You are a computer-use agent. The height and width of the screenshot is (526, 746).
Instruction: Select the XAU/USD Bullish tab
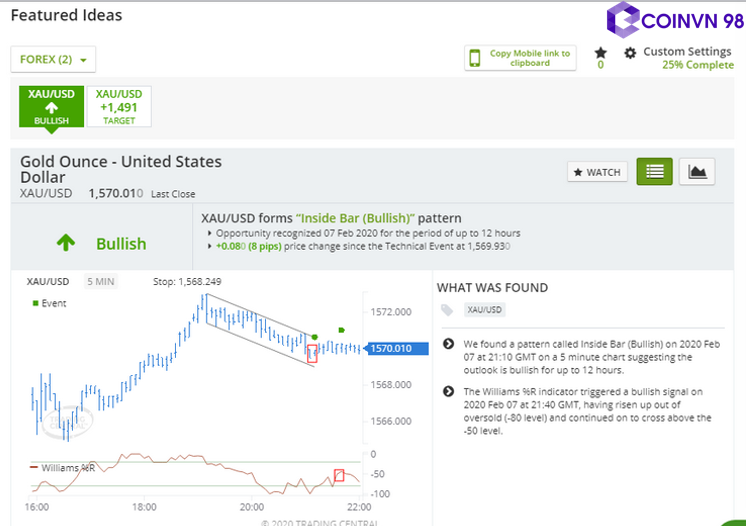[51, 106]
